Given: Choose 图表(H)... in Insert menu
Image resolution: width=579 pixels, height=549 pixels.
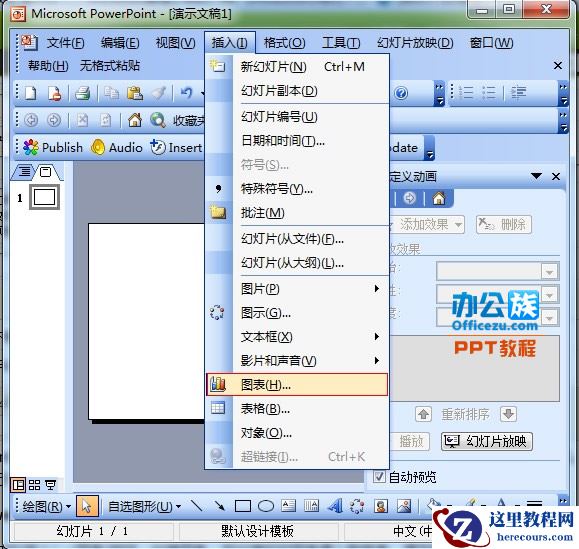Looking at the screenshot, I should (297, 385).
